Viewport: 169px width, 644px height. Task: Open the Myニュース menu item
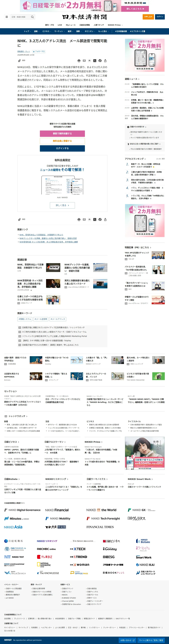tap(71, 25)
